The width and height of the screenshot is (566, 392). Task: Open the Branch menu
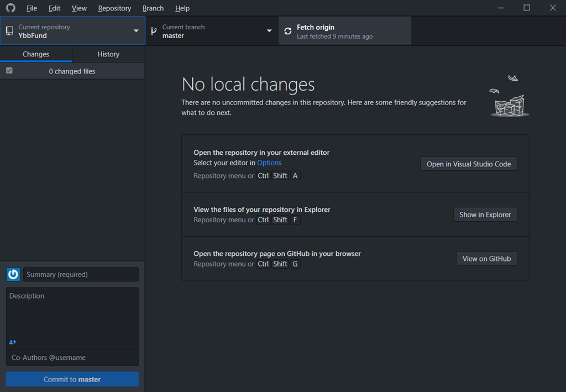point(153,8)
